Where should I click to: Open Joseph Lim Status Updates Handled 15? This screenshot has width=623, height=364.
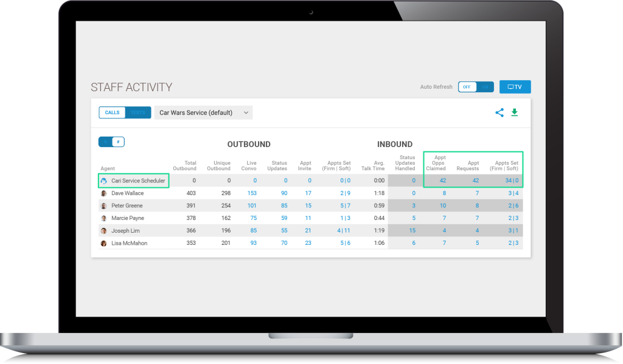tap(412, 231)
